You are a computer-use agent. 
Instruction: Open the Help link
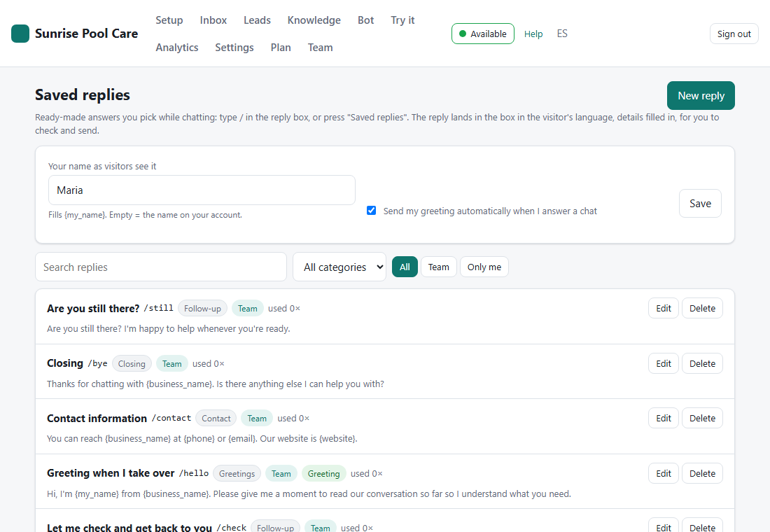533,34
